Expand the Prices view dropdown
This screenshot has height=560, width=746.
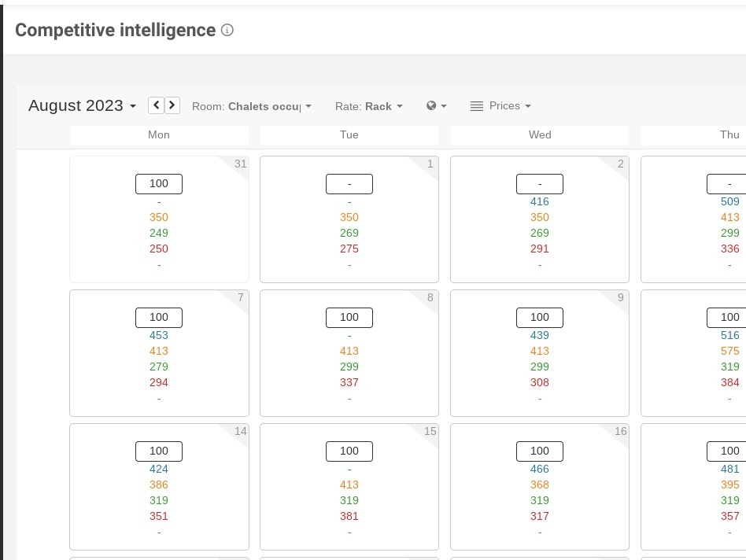pyautogui.click(x=510, y=105)
